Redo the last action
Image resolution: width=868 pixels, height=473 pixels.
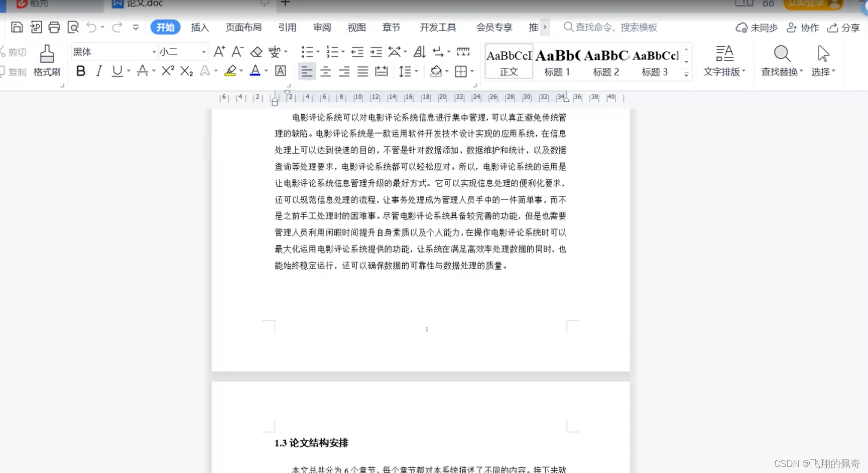tap(117, 27)
